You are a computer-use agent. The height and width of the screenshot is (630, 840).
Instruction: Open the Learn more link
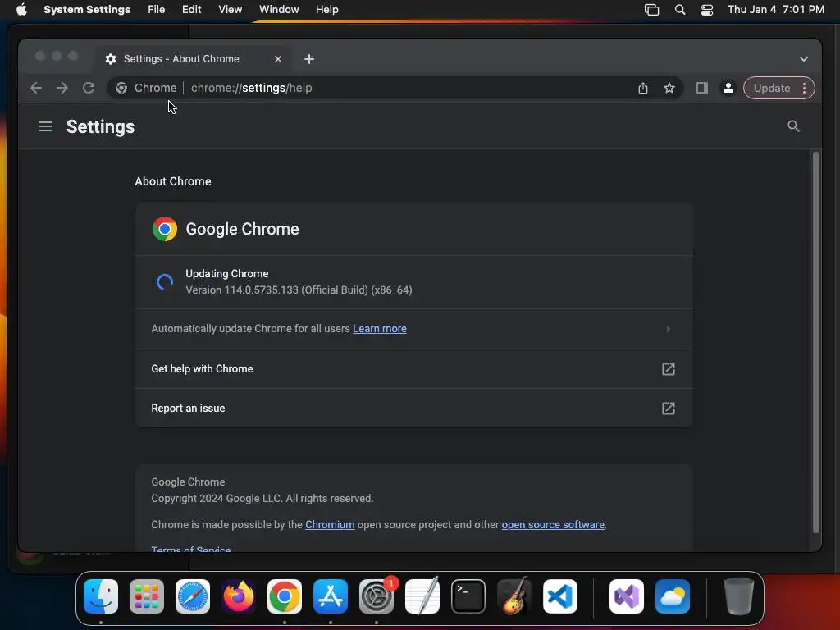click(x=379, y=328)
